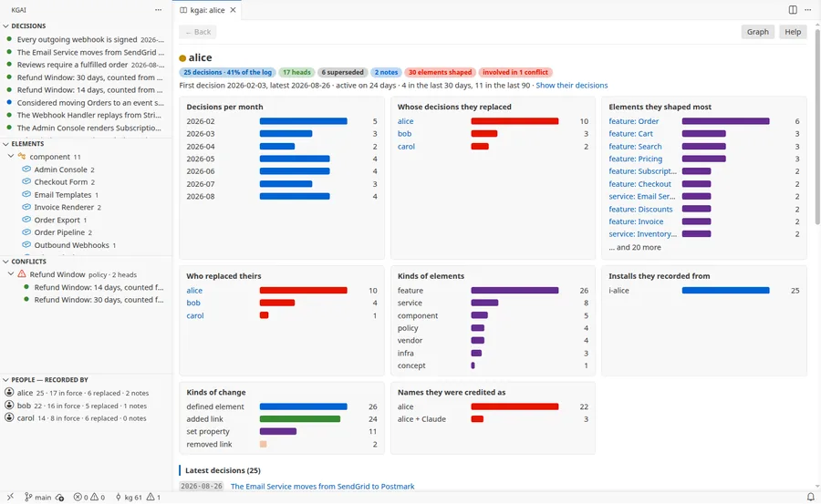The height and width of the screenshot is (504, 821).
Task: Open errors and warnings count in status bar
Action: click(89, 498)
